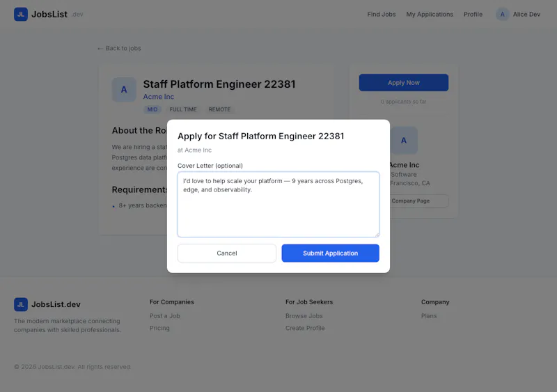Open Find Jobs in the navigation
The image size is (557, 392).
(381, 14)
